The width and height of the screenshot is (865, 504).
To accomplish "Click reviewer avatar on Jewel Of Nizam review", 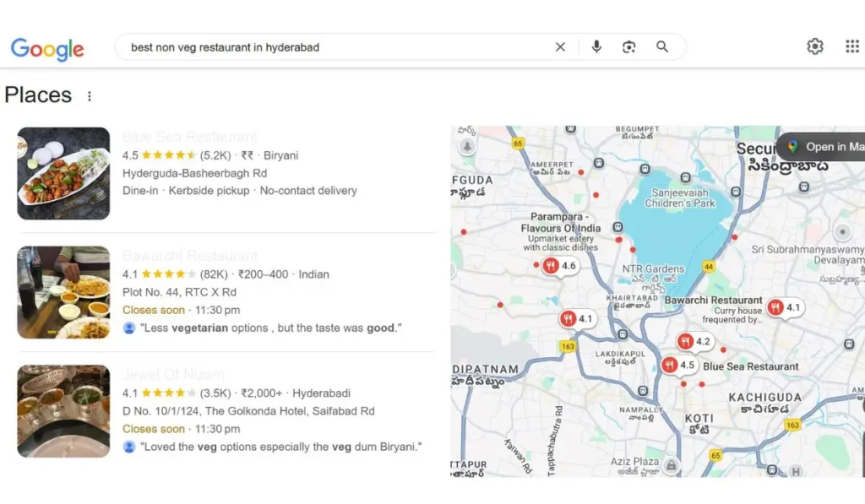I will 129,447.
